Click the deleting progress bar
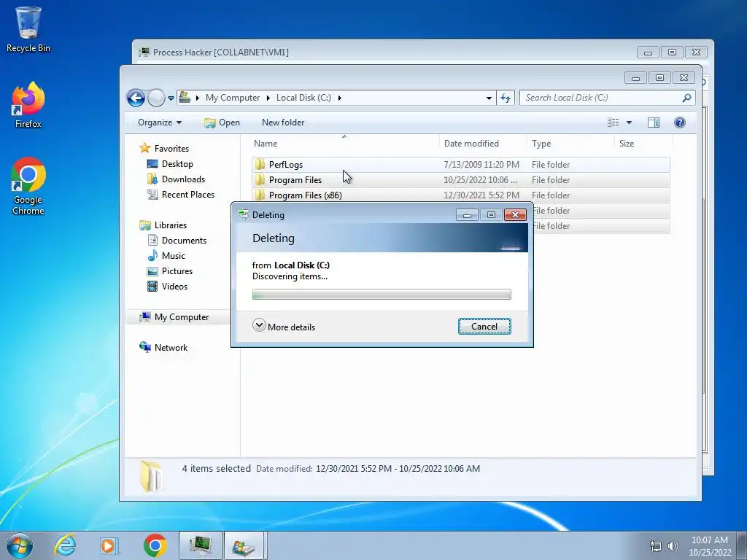This screenshot has width=747, height=560. click(x=382, y=295)
